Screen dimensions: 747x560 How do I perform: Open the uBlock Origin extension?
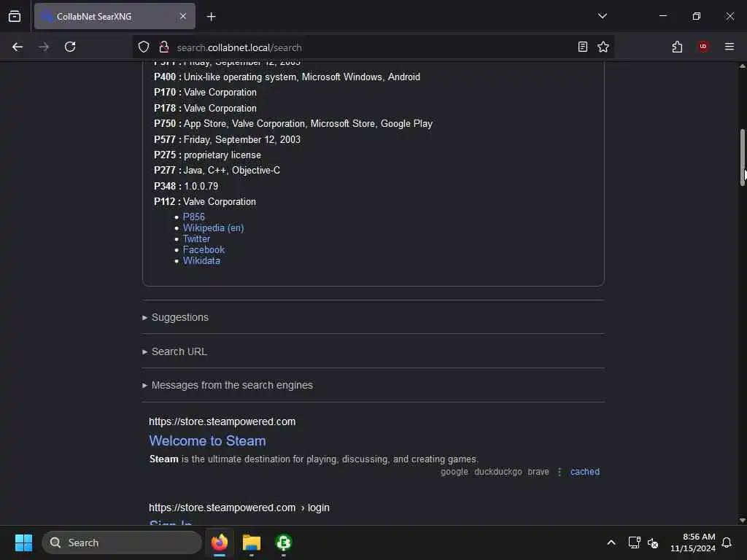(x=703, y=47)
